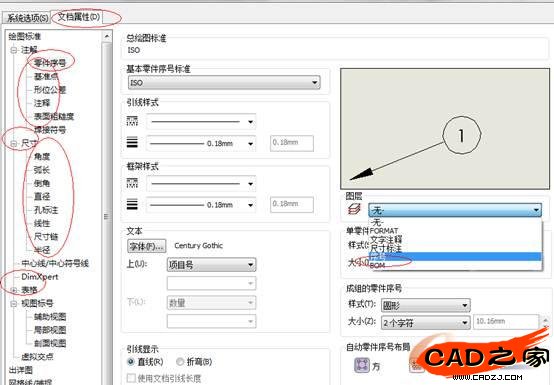Collapse the 注解 tree node

coord(13,50)
